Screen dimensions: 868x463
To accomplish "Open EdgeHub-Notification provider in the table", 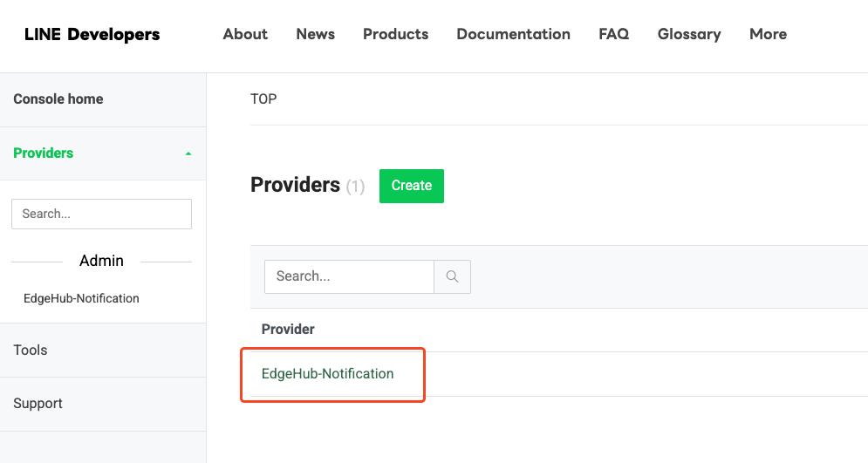I will [x=328, y=374].
